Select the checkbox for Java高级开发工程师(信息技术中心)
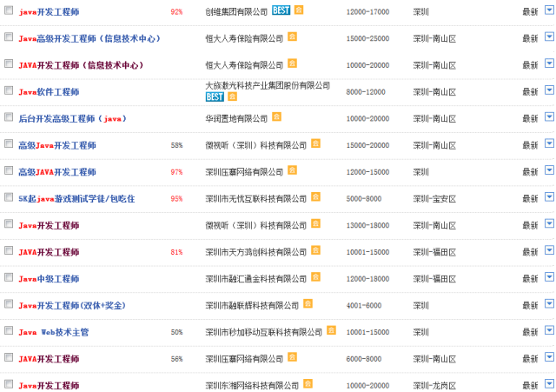556x392 pixels. click(9, 37)
